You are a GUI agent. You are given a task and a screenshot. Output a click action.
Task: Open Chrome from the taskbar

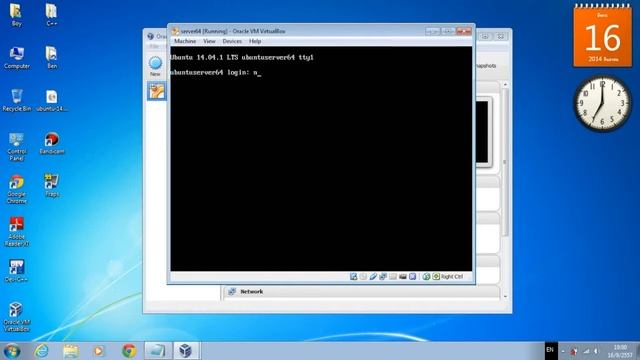pyautogui.click(x=129, y=351)
